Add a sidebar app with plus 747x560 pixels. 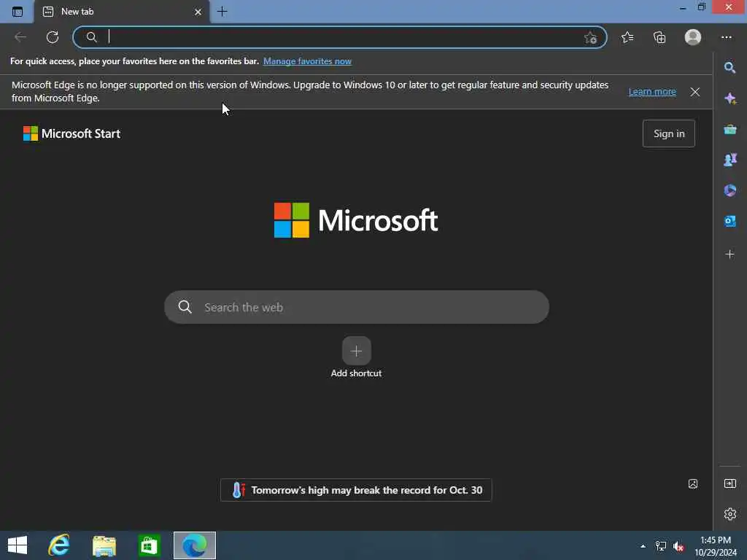click(x=729, y=254)
